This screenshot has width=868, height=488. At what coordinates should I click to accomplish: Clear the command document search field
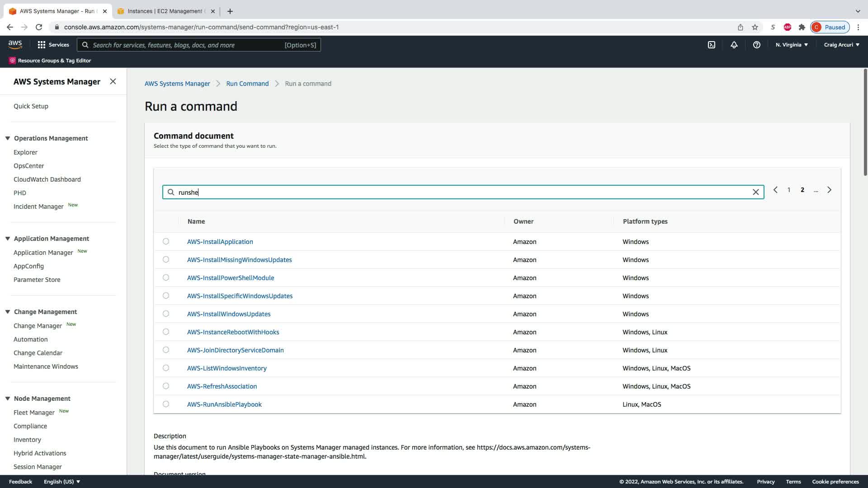click(x=755, y=192)
